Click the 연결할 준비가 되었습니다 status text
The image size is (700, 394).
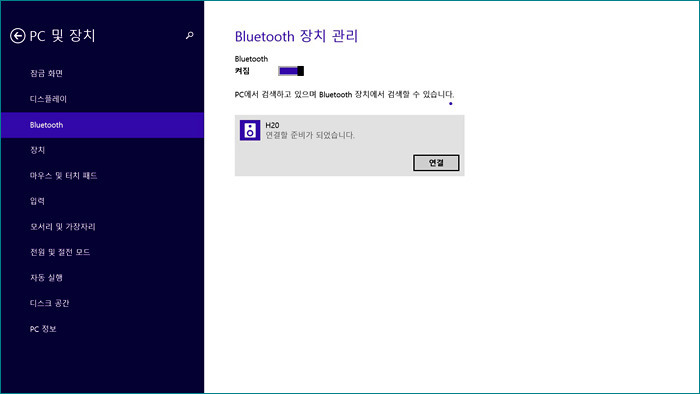click(x=310, y=135)
